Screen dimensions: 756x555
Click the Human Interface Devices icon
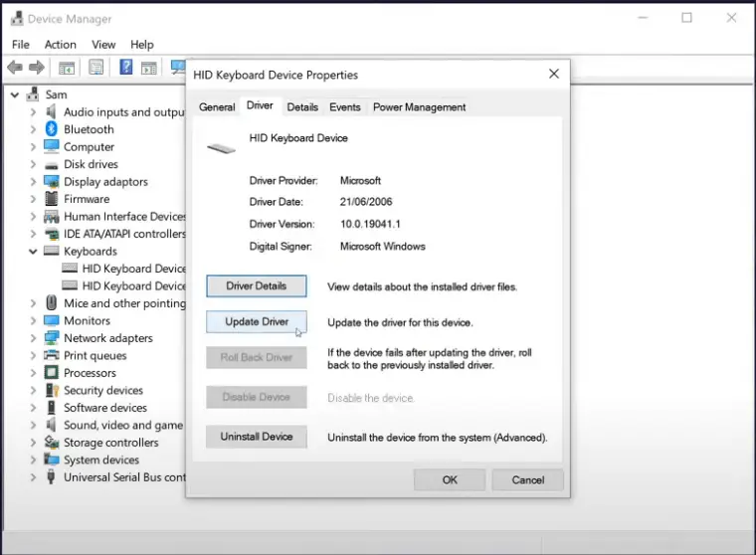[x=51, y=217]
